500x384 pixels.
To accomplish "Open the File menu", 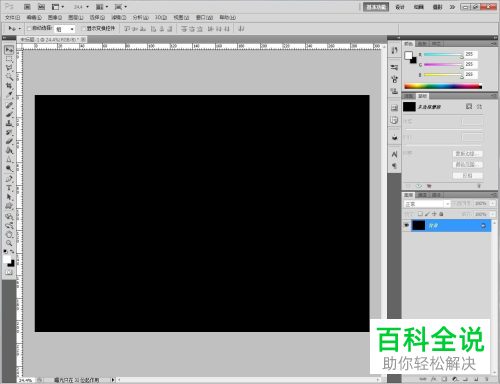I will [13, 17].
